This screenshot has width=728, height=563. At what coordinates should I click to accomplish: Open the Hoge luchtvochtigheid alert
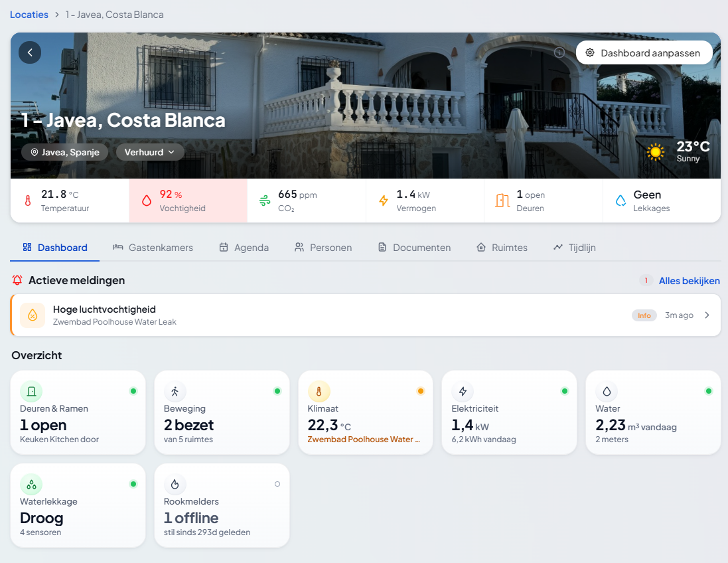366,315
